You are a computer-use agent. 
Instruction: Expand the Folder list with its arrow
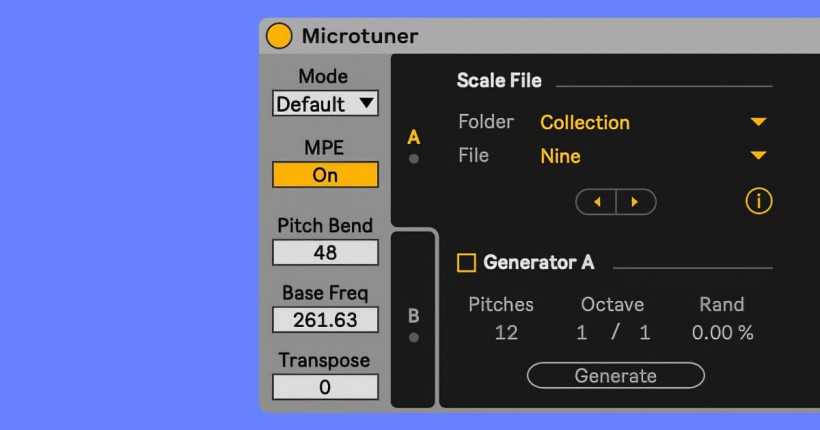pos(758,122)
